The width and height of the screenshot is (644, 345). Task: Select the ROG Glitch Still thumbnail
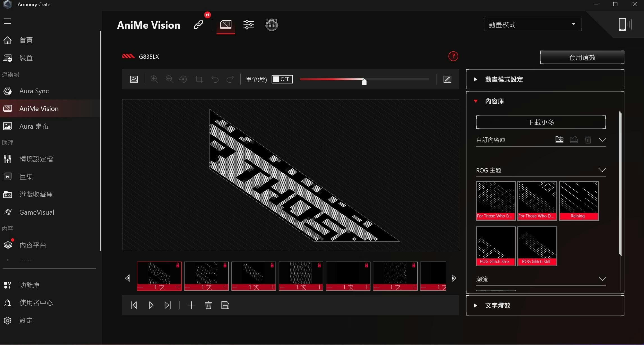[x=537, y=246]
